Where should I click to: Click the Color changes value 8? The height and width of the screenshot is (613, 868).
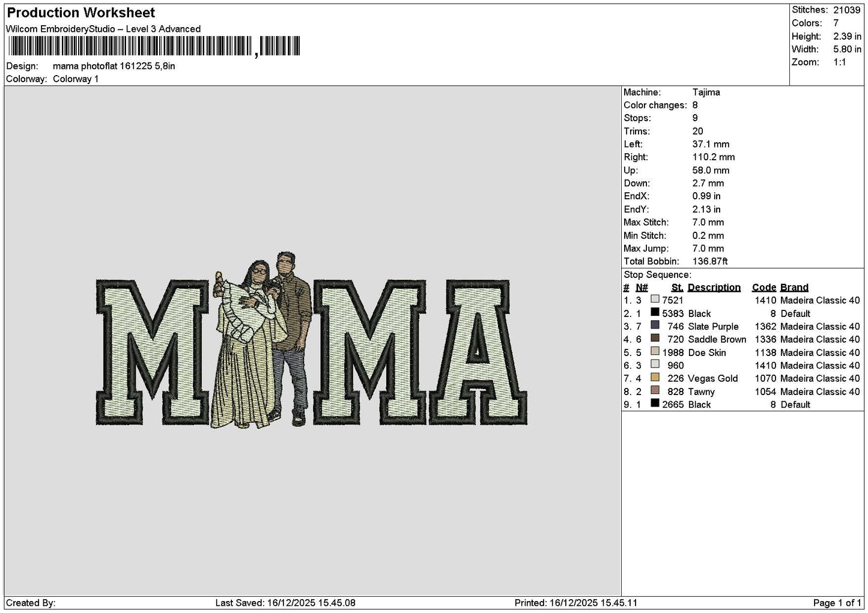(x=695, y=106)
